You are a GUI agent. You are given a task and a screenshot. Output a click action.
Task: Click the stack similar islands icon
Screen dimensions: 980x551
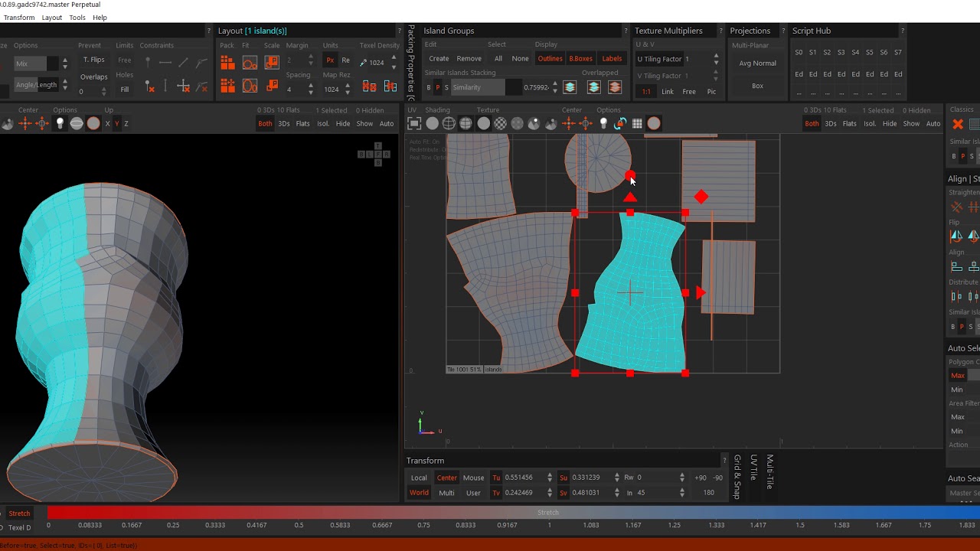[570, 87]
